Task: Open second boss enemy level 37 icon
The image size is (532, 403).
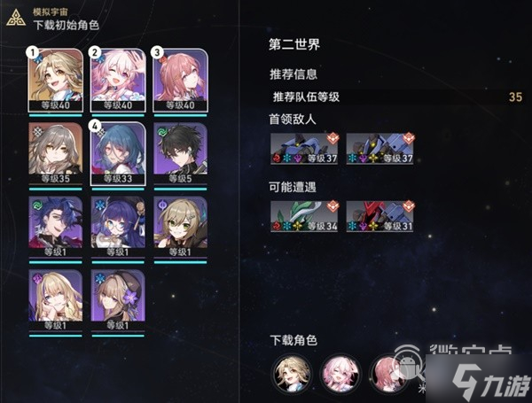Action: 379,149
